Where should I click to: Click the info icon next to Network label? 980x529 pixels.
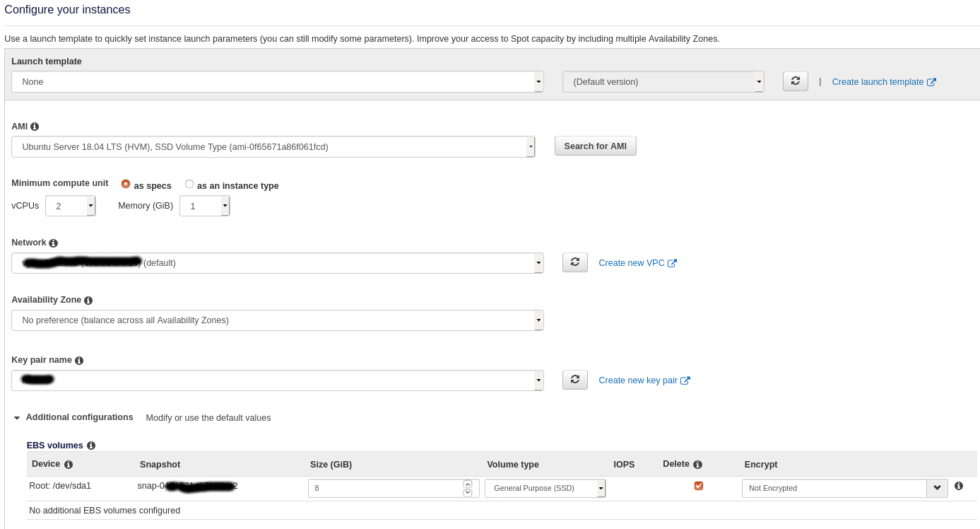54,243
